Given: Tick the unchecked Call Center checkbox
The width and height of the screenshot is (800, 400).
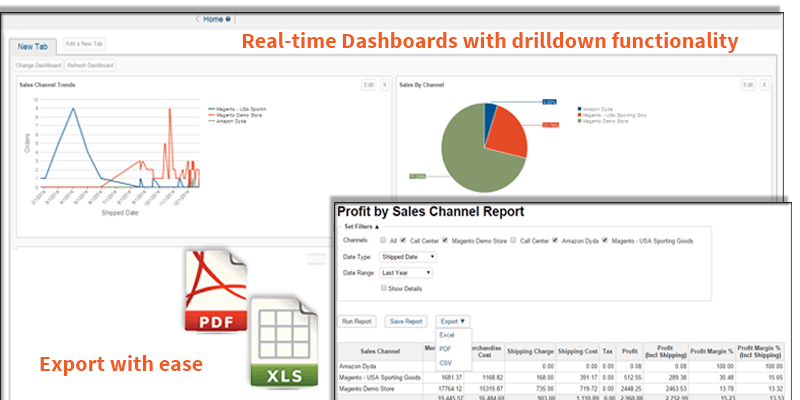Looking at the screenshot, I should (513, 240).
